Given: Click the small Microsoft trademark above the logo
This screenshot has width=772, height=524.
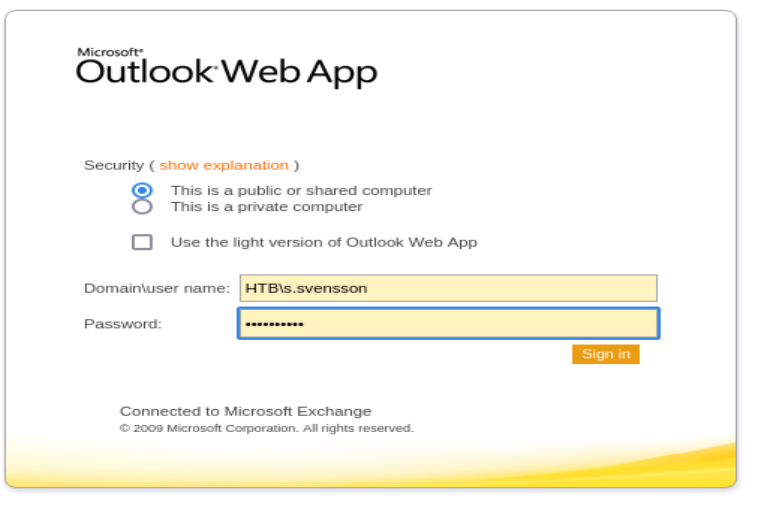Looking at the screenshot, I should pyautogui.click(x=109, y=50).
